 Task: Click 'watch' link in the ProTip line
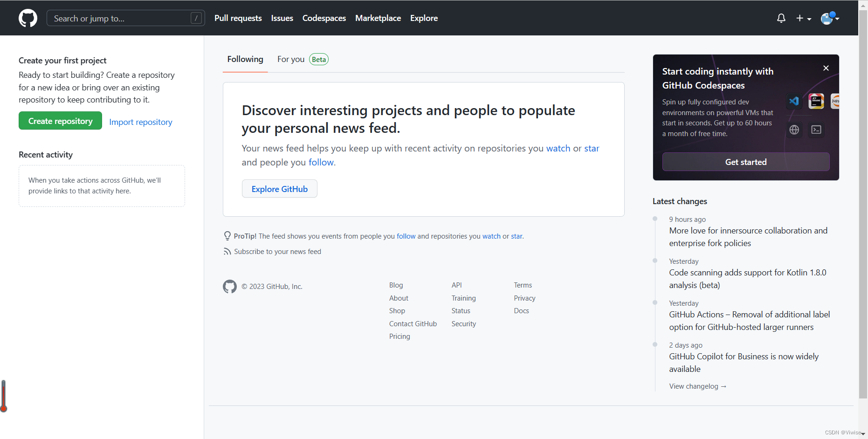tap(491, 236)
